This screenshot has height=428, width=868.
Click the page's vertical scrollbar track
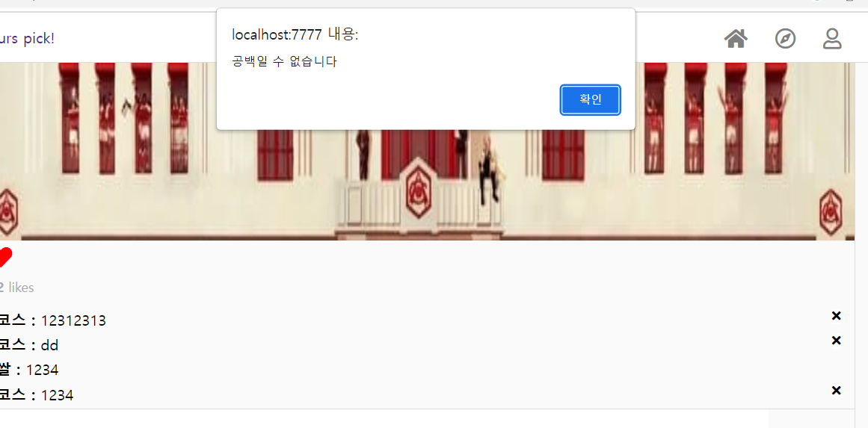[x=861, y=244]
